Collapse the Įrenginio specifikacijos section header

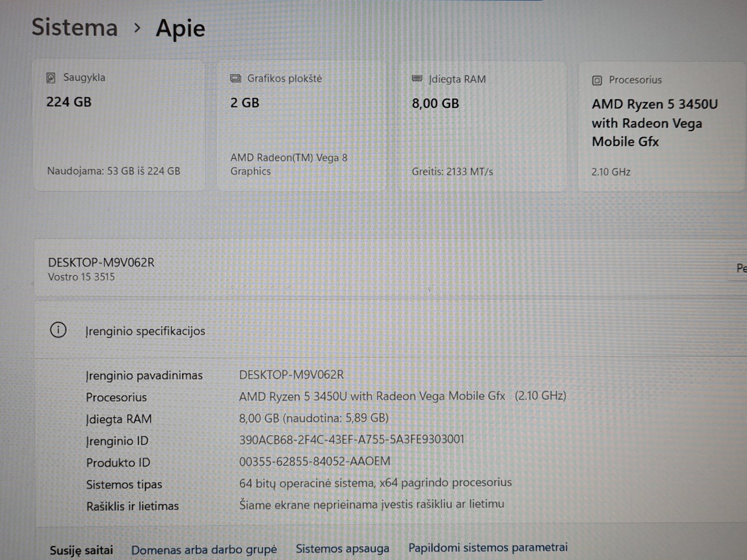(x=373, y=330)
